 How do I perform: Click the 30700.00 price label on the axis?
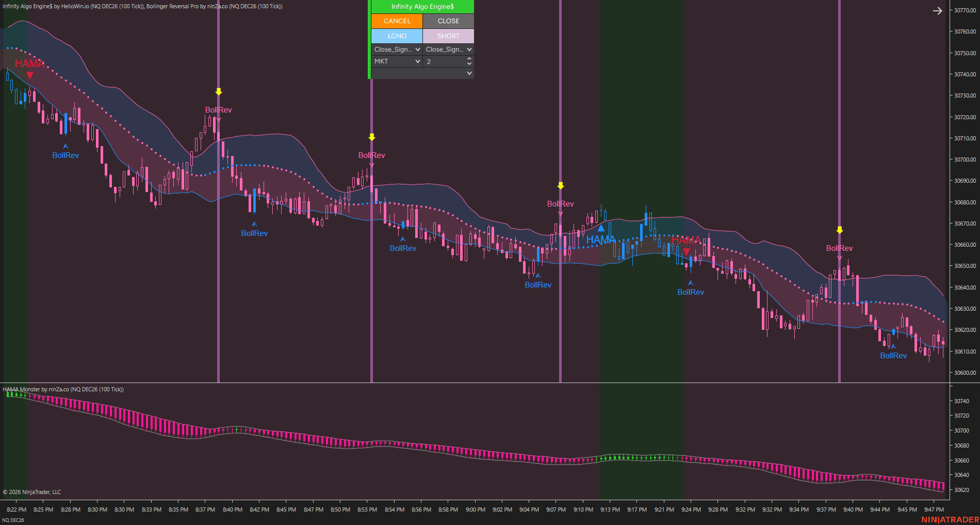(x=965, y=160)
